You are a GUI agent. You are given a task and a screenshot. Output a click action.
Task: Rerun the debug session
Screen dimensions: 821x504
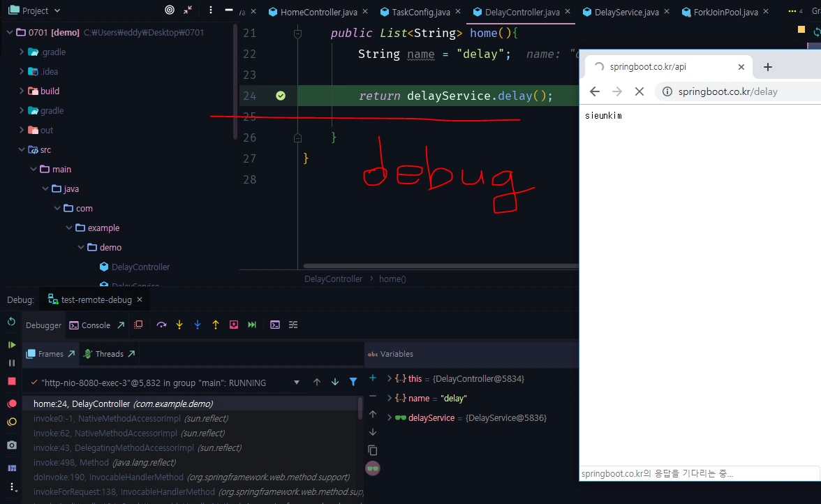click(11, 322)
